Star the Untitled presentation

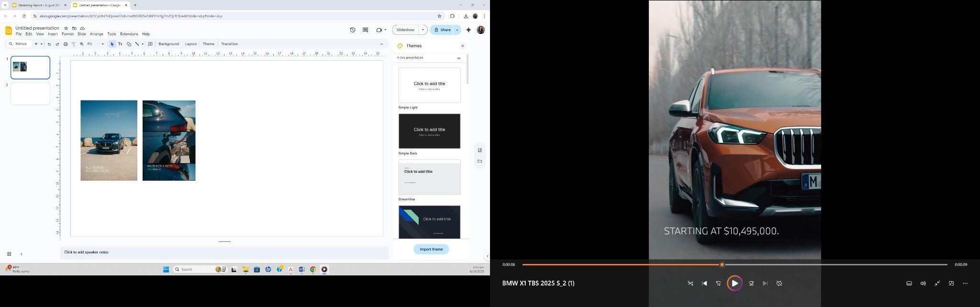pyautogui.click(x=66, y=28)
